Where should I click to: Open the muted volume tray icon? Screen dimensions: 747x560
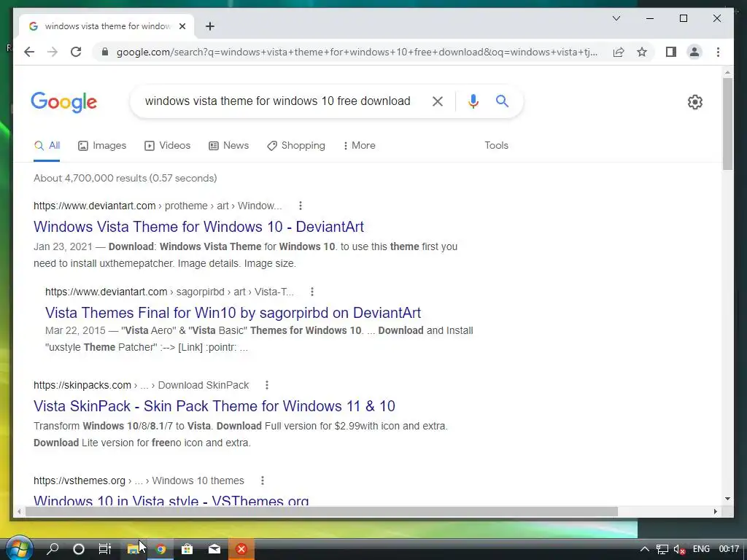pyautogui.click(x=679, y=549)
